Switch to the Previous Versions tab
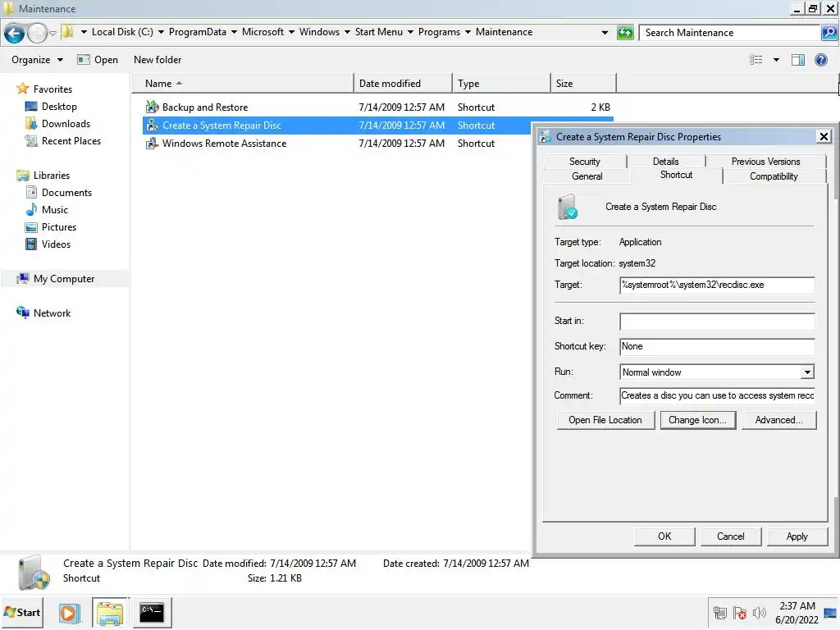The image size is (840, 630). point(765,162)
